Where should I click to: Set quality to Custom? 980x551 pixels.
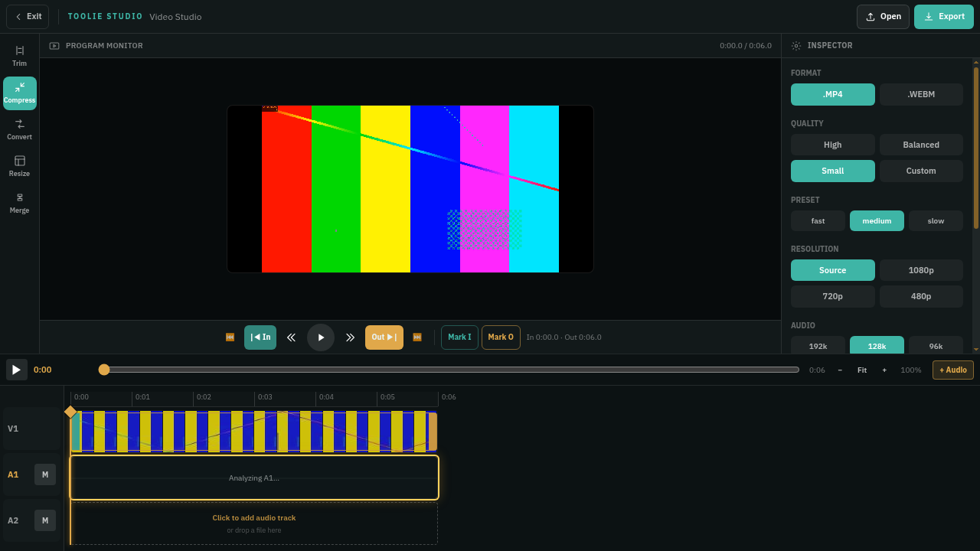pos(921,171)
